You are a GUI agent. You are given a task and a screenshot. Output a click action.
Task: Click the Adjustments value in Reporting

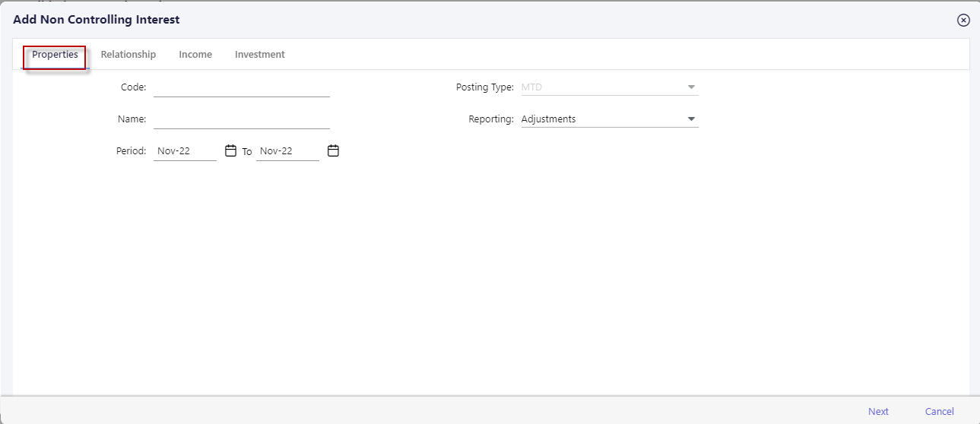(x=548, y=119)
